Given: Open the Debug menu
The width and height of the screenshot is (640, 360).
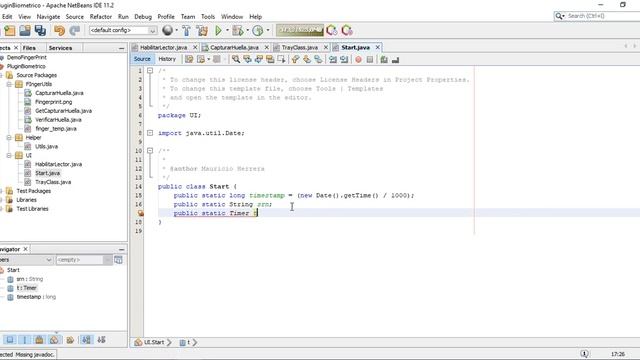Looking at the screenshot, I should click(143, 17).
